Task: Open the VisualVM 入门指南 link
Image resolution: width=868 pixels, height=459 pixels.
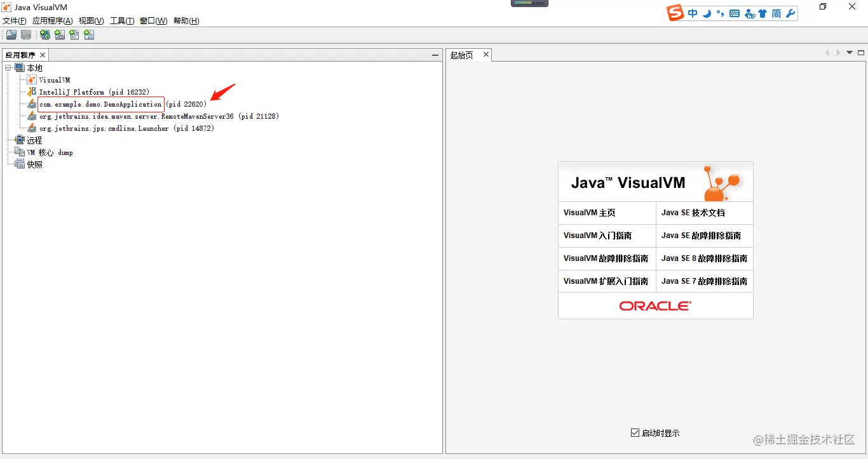Action: point(597,236)
